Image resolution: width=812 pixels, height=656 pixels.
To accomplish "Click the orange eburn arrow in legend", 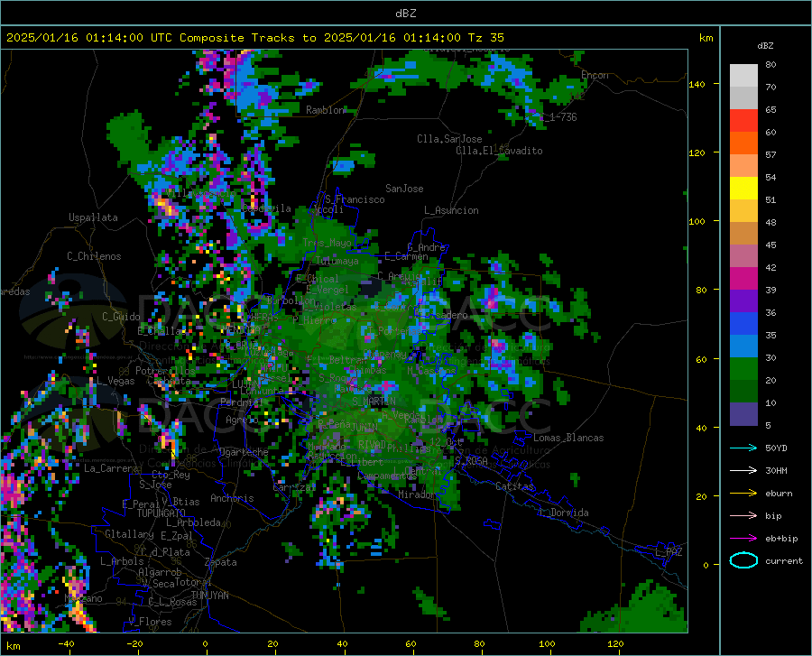I will point(743,494).
